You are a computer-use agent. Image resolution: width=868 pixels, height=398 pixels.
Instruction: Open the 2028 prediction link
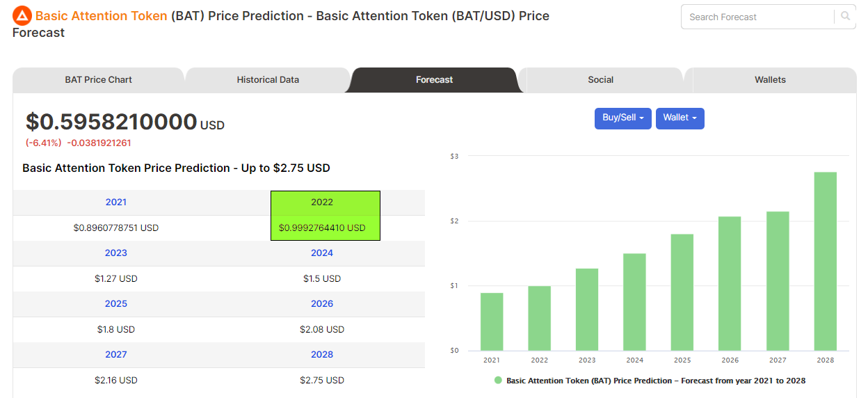322,355
